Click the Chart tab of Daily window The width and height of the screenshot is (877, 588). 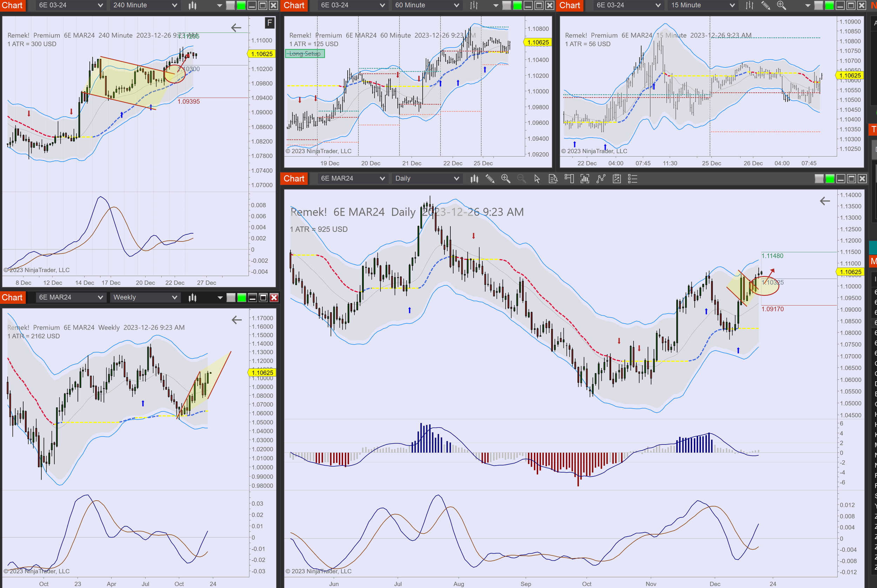tap(294, 179)
